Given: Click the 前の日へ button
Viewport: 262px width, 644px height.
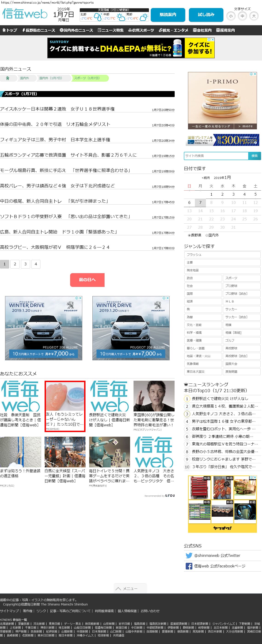Looking at the screenshot, I should pyautogui.click(x=87, y=280).
